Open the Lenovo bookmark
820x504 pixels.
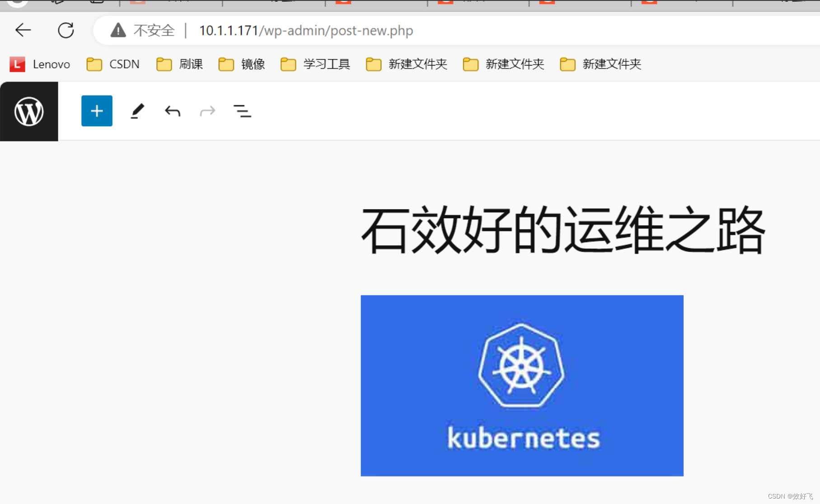[40, 64]
